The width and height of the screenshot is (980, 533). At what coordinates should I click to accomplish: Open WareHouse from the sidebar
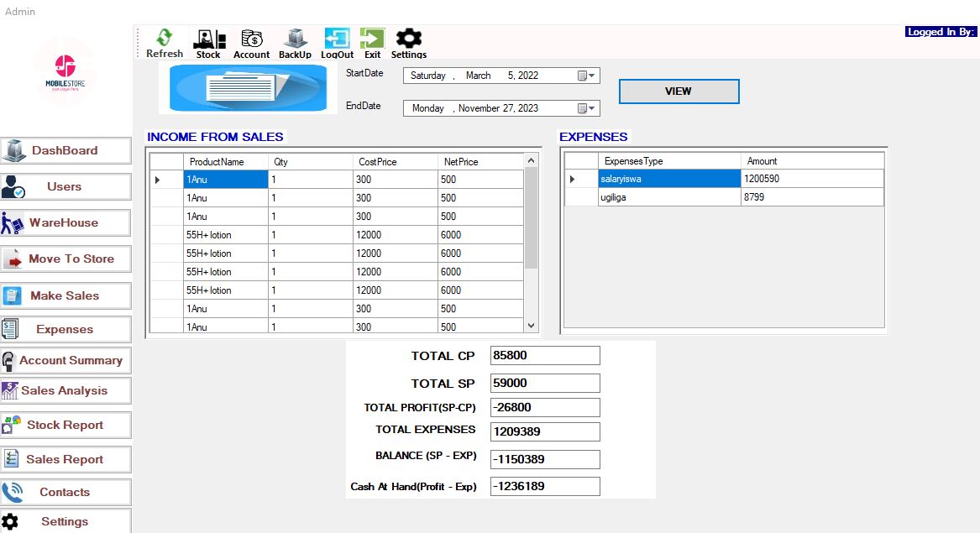(66, 222)
